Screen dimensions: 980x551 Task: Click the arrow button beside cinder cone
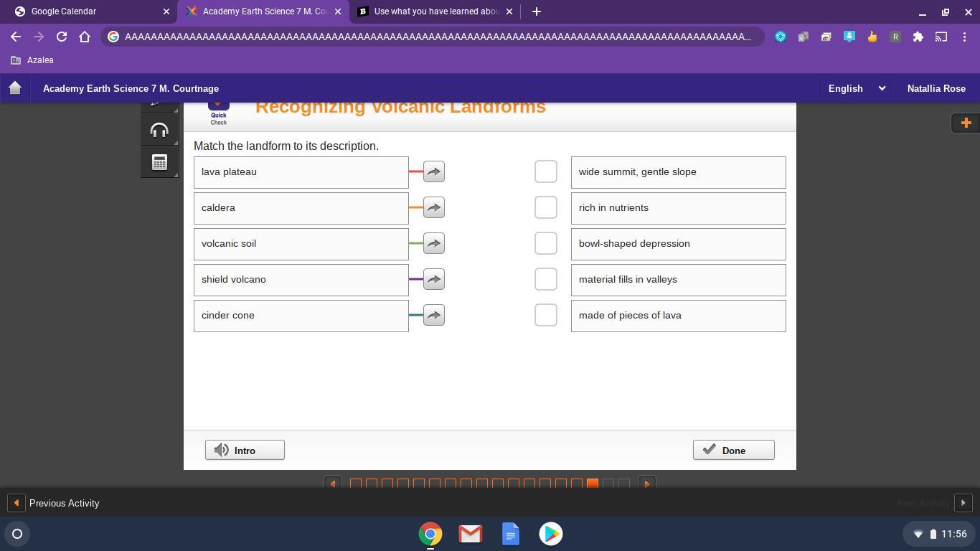pyautogui.click(x=434, y=315)
